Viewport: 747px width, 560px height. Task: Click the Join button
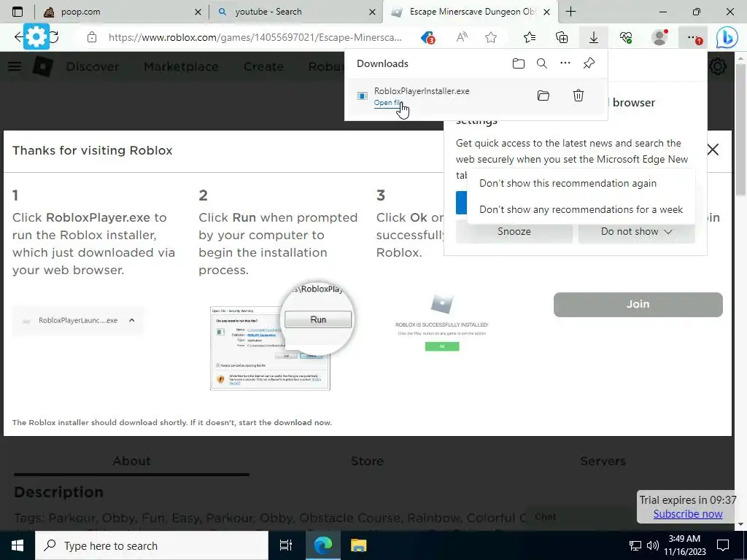[x=638, y=304]
